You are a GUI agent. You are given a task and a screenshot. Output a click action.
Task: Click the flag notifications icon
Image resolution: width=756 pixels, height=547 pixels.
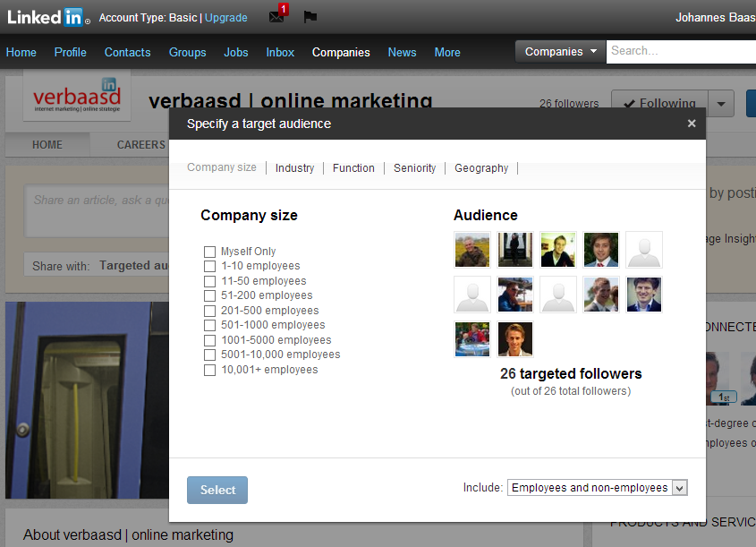(x=310, y=17)
